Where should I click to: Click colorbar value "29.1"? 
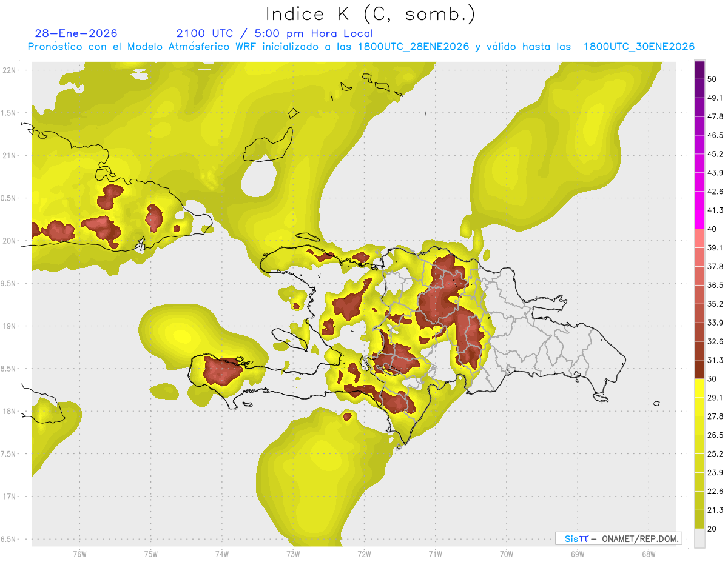pos(715,398)
